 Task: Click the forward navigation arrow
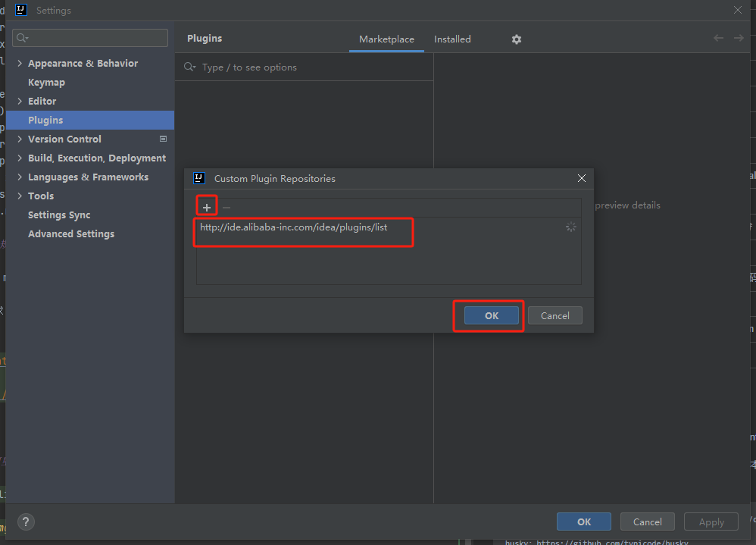pos(739,38)
